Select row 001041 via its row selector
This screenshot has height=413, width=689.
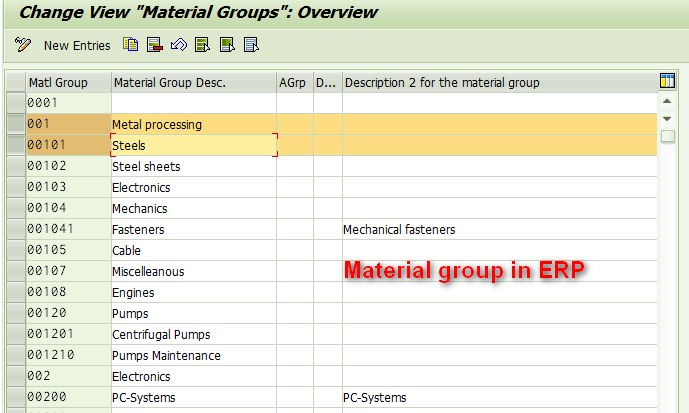pos(16,229)
